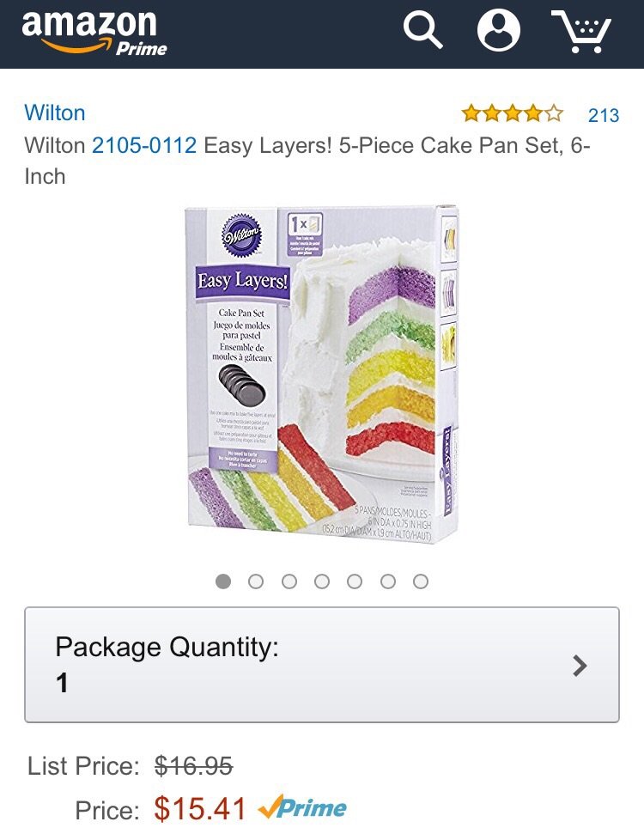Open the 2105-0112 model number link
644x834 pixels.
tap(144, 145)
